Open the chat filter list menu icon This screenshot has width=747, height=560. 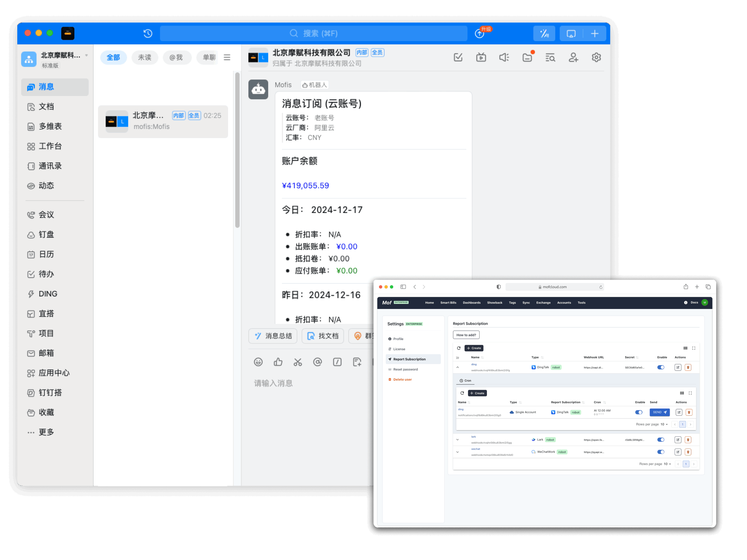tap(227, 57)
